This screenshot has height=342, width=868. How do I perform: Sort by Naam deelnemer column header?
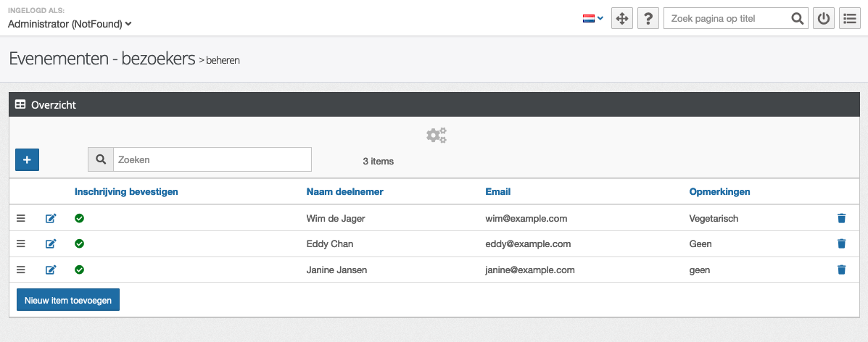(344, 192)
